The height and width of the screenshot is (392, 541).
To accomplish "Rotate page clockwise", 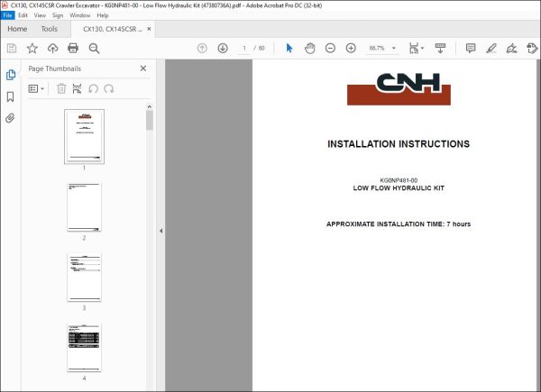I will click(109, 88).
